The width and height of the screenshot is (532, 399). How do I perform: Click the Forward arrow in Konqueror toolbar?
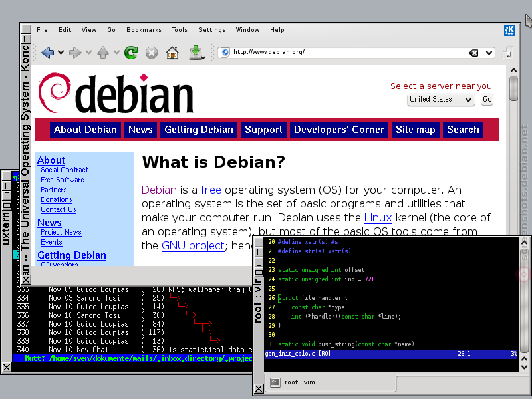click(75, 53)
